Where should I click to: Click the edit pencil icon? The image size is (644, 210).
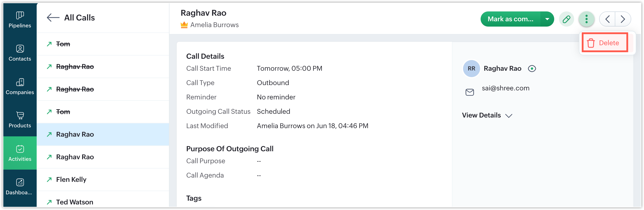[x=566, y=19]
